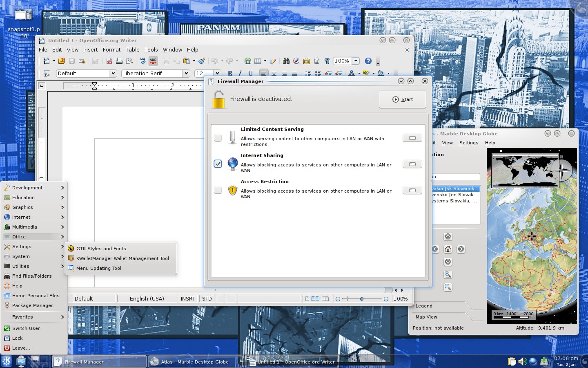Viewport: 588px width, 368px height.
Task: Adjust the Writer status bar zoom slider
Action: [x=362, y=299]
